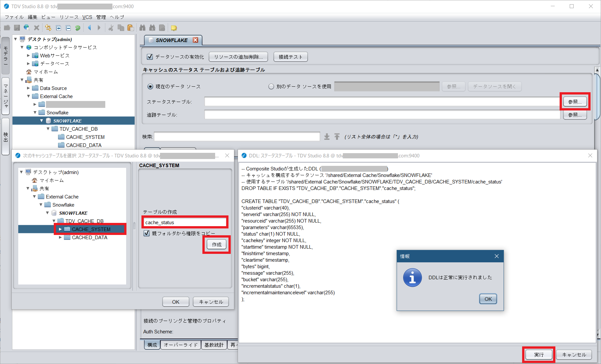601x364 pixels.
Task: Click 実行 in the DDL dialog
Action: click(x=539, y=355)
